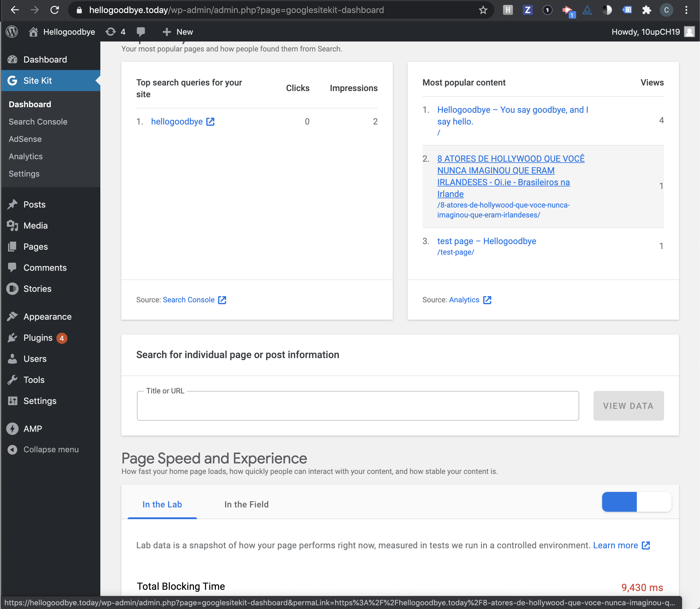The image size is (700, 609).
Task: Open Site Kit Settings submenu item
Action: pos(24,174)
